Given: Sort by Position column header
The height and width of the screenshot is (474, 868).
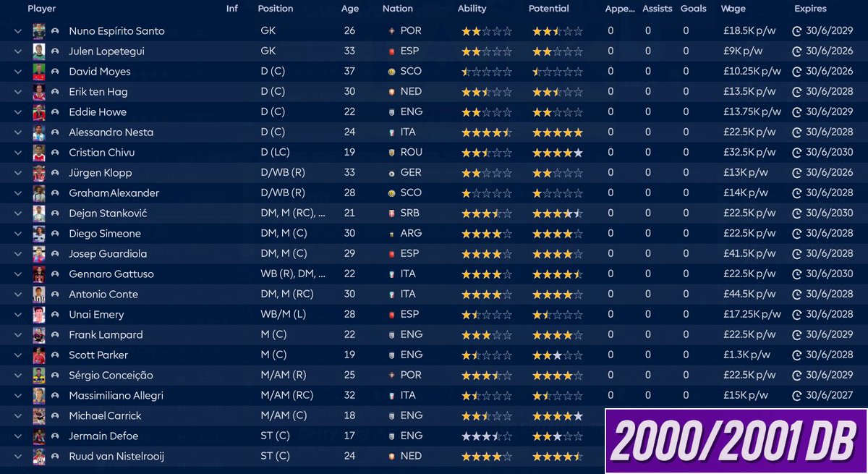Looking at the screenshot, I should coord(276,9).
